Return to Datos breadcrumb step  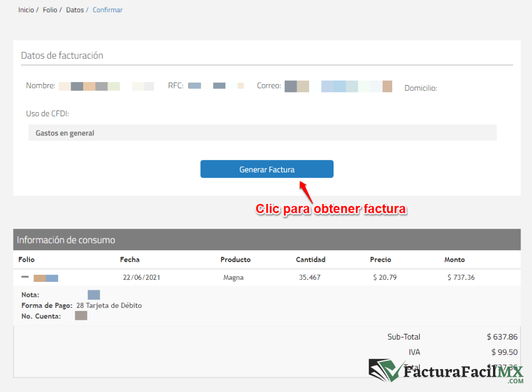point(75,10)
